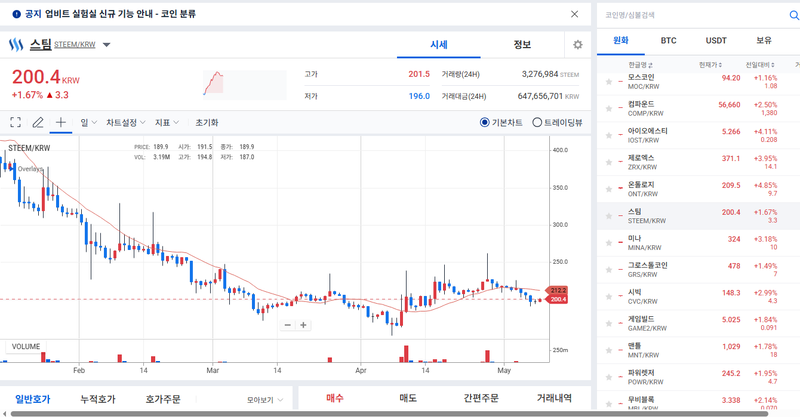Click the VOLUME panel label
This screenshot has width=800, height=417.
(x=26, y=347)
